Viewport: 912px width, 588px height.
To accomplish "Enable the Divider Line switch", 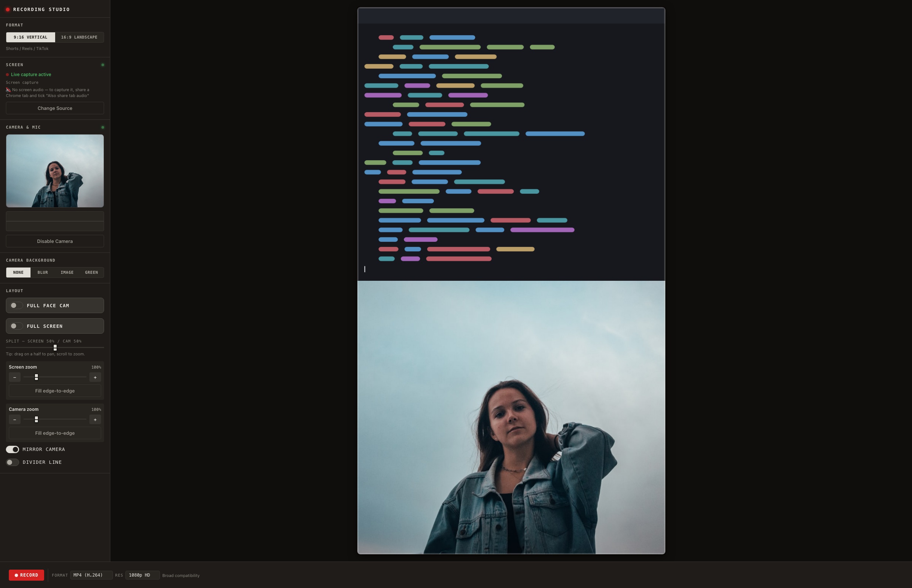I will (x=12, y=462).
